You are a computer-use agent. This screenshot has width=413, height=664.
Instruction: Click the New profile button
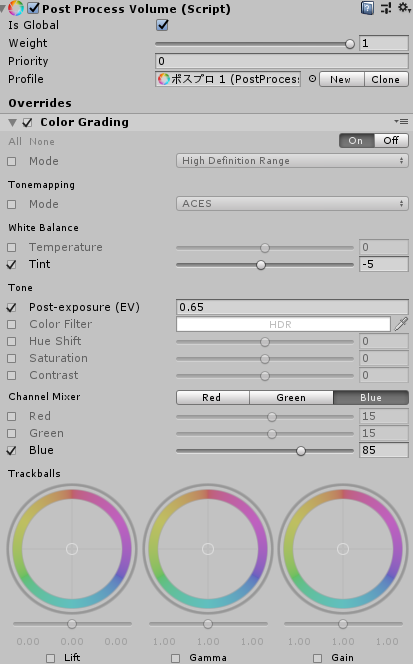(341, 79)
